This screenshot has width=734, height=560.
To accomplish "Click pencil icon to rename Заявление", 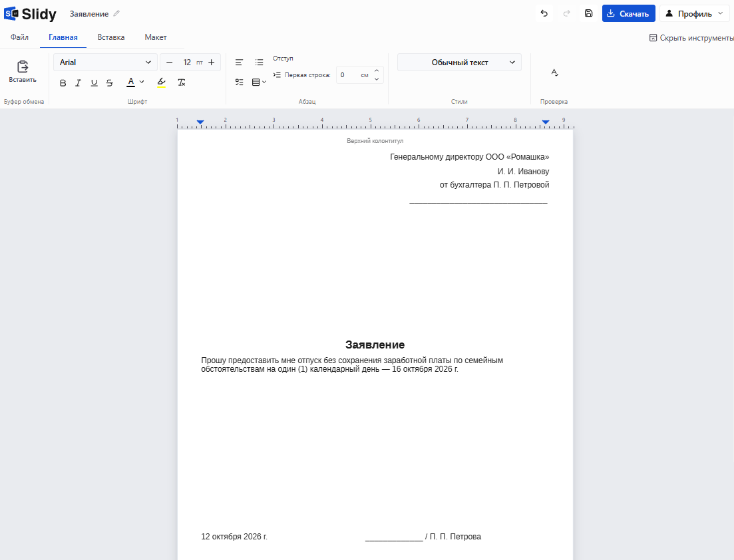I will point(116,13).
